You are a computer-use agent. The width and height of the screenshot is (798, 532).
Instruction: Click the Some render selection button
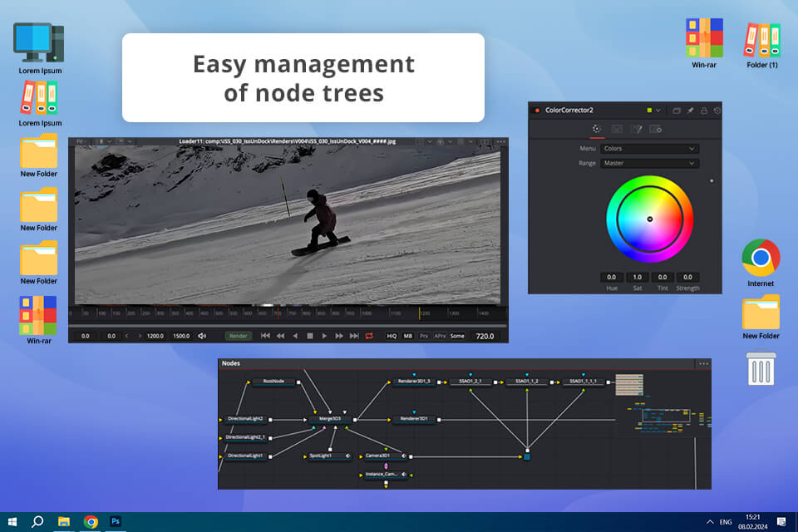pos(457,336)
